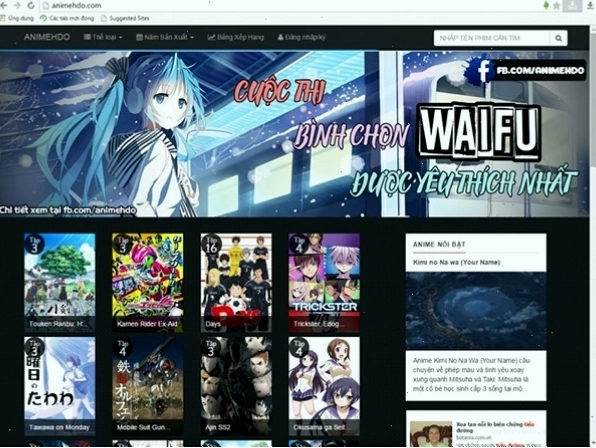Click the Tập 4 badge on Trickster
This screenshot has height=448, width=596.
pos(299,244)
